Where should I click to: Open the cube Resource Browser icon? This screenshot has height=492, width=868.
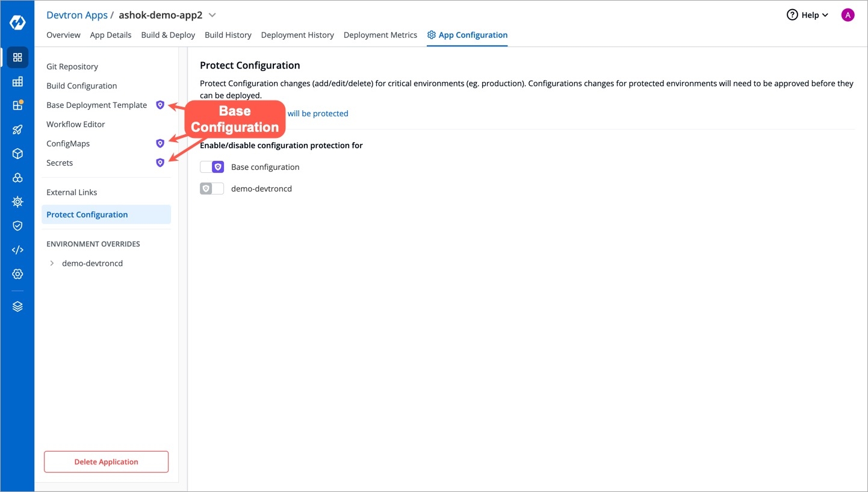point(17,154)
